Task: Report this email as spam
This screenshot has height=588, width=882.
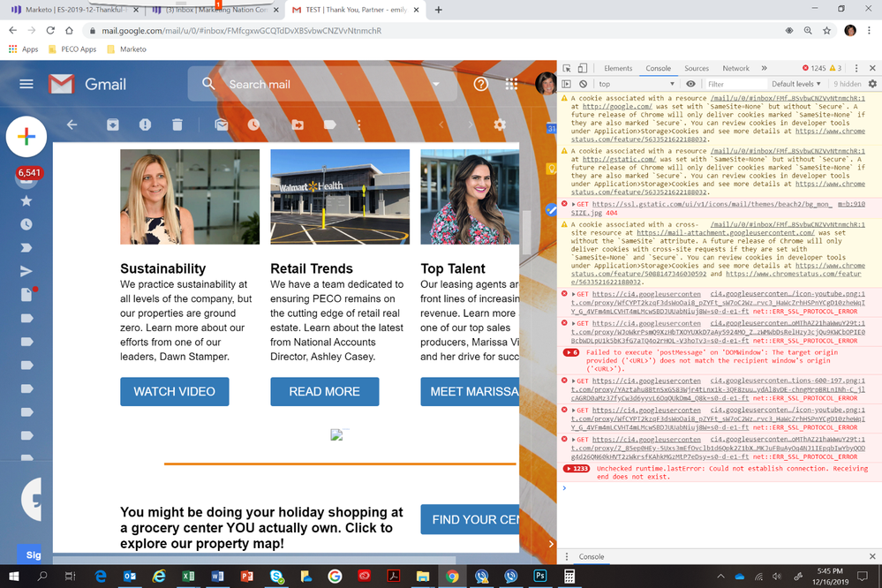Action: 145,124
